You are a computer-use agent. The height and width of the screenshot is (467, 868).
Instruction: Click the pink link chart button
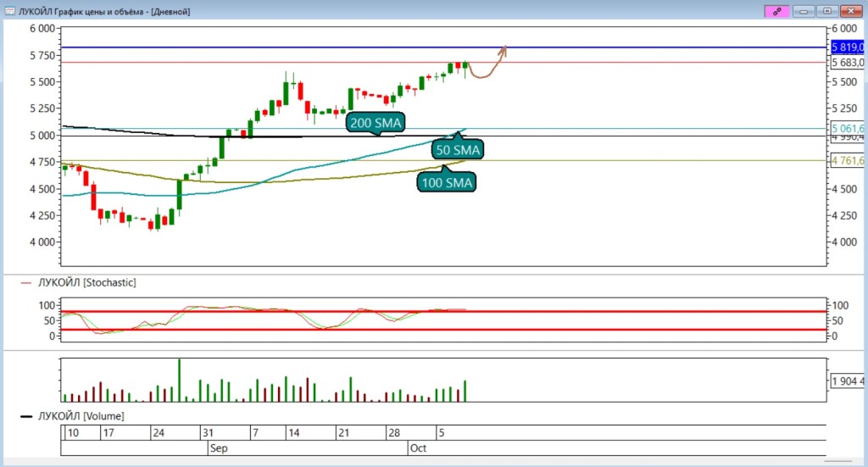coord(776,11)
